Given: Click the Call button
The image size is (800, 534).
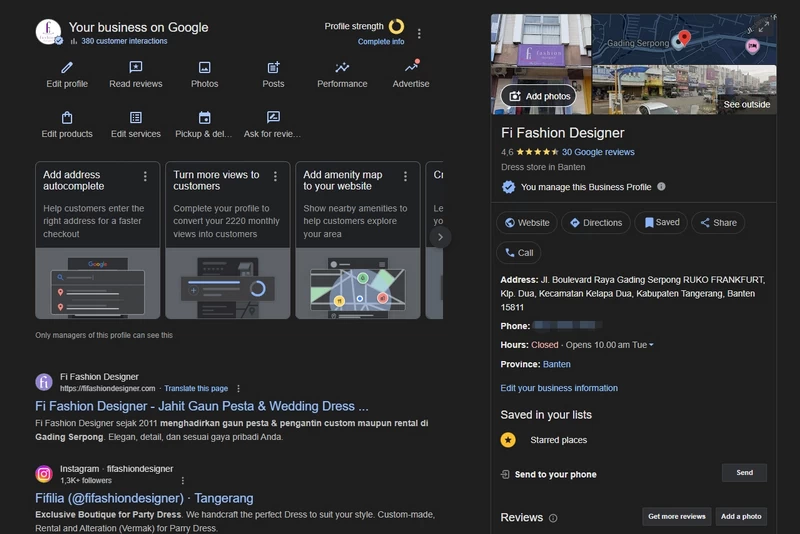Looking at the screenshot, I should (x=519, y=253).
